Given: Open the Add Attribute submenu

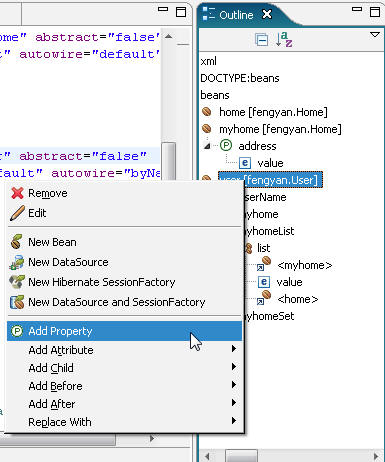Looking at the screenshot, I should coord(124,350).
